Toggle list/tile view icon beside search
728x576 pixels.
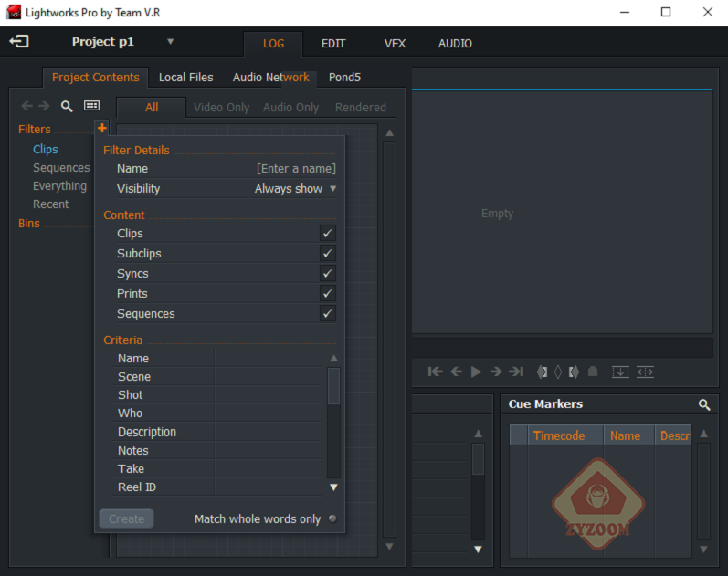91,106
